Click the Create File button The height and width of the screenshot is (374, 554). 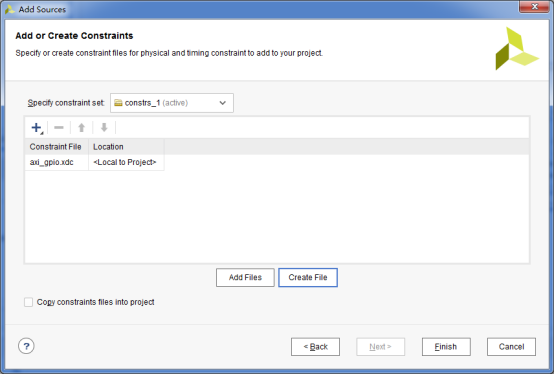[x=308, y=277]
